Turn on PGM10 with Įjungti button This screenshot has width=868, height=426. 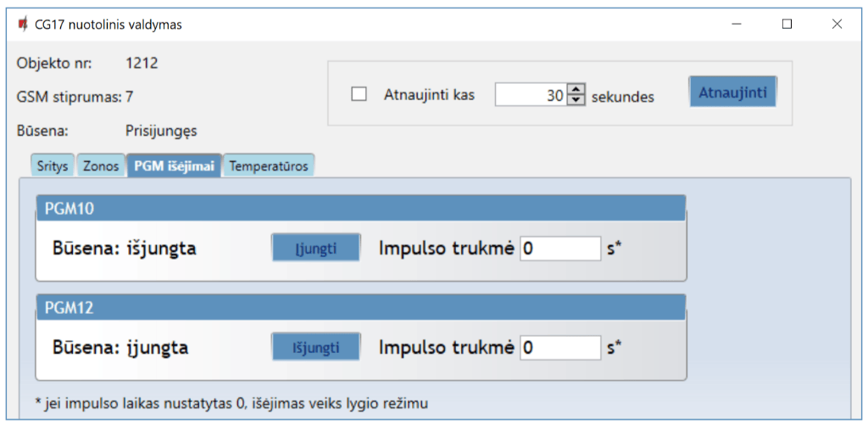click(x=316, y=249)
